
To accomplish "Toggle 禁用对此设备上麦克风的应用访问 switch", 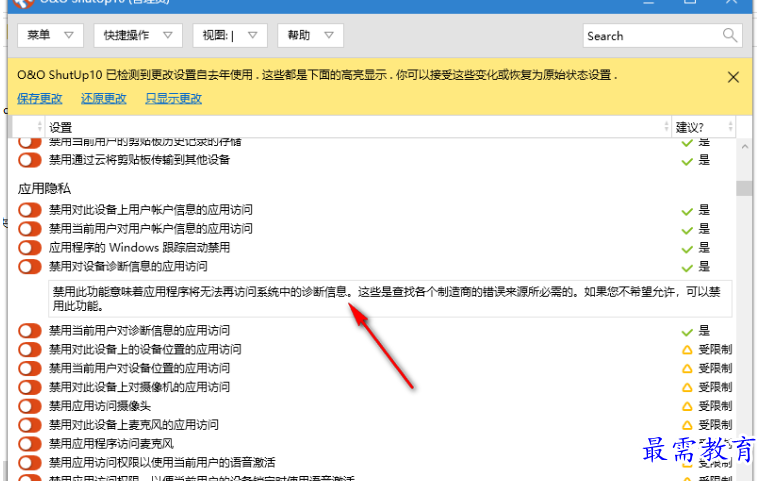I will tap(30, 425).
